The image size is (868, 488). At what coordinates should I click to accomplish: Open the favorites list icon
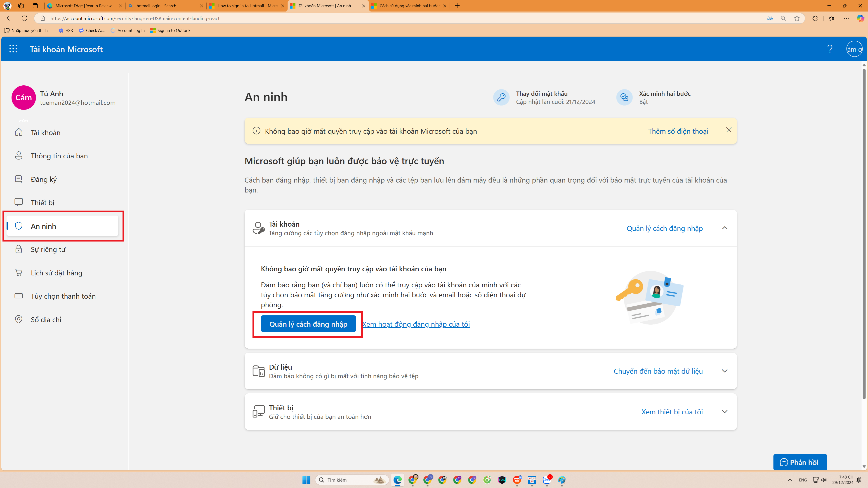tap(831, 18)
